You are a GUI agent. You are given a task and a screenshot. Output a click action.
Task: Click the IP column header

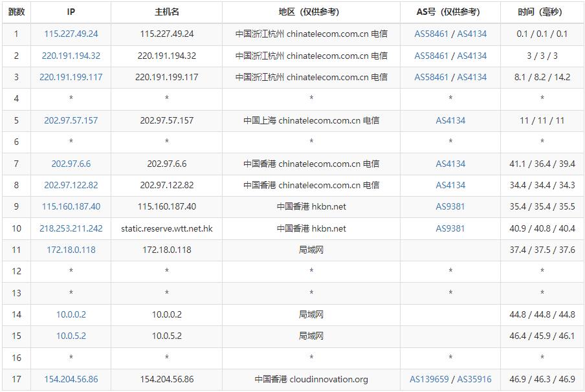coord(71,12)
